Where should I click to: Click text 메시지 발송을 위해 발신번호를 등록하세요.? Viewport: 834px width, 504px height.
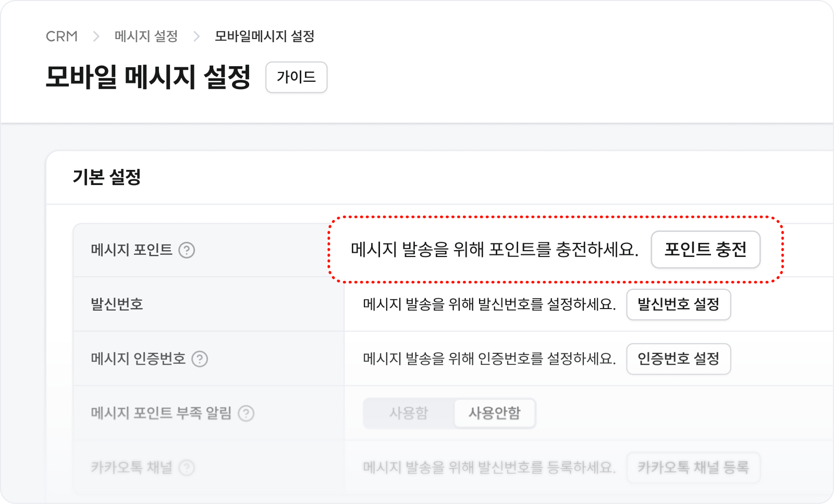point(489,468)
